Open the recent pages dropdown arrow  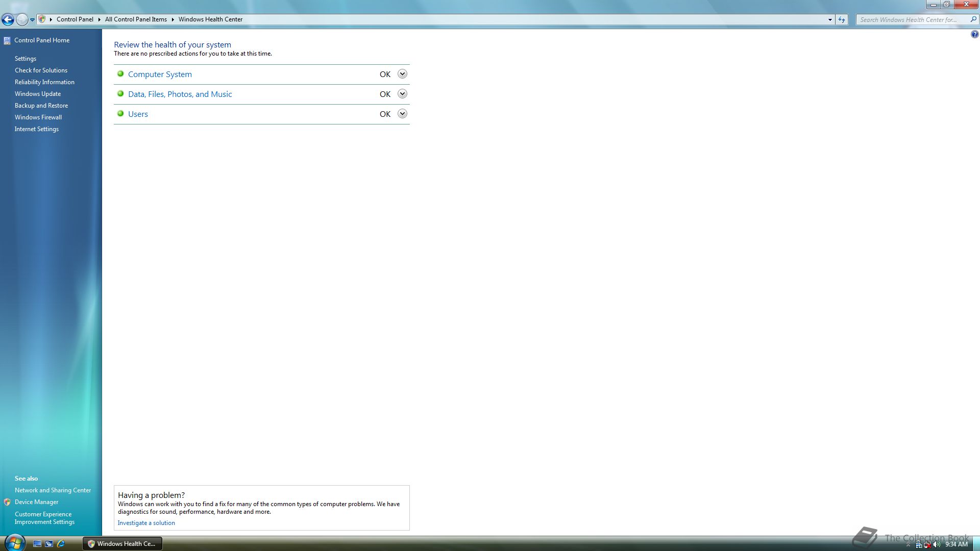tap(32, 20)
